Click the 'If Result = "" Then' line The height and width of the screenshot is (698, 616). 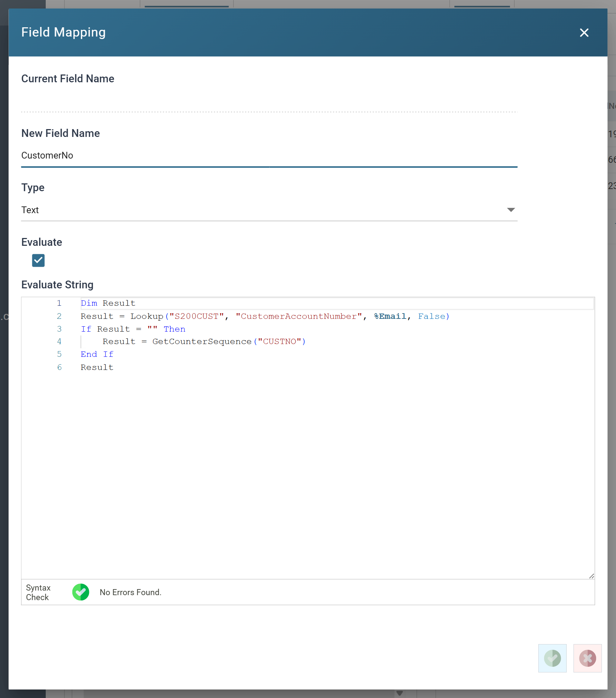pyautogui.click(x=133, y=329)
